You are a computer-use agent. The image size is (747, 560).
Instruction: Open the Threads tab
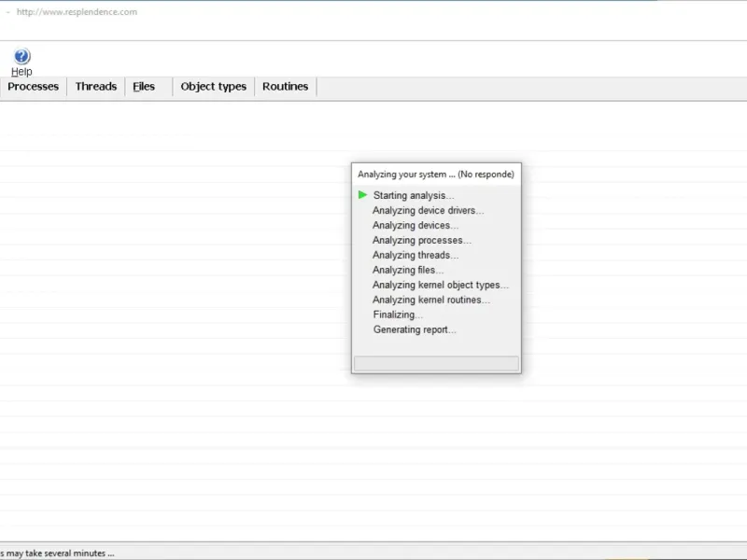tap(96, 87)
